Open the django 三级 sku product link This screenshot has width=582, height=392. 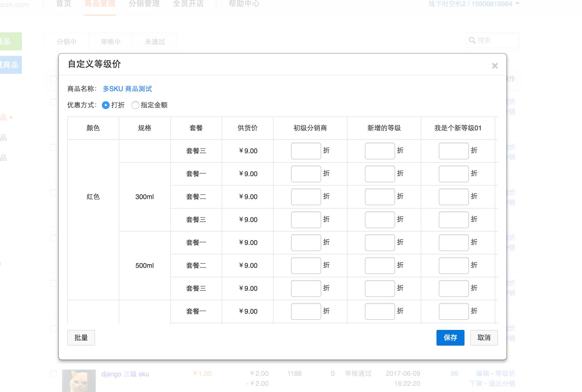[125, 374]
